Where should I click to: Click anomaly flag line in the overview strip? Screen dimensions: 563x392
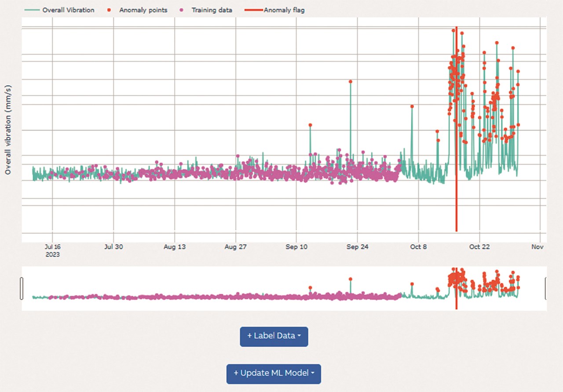457,303
